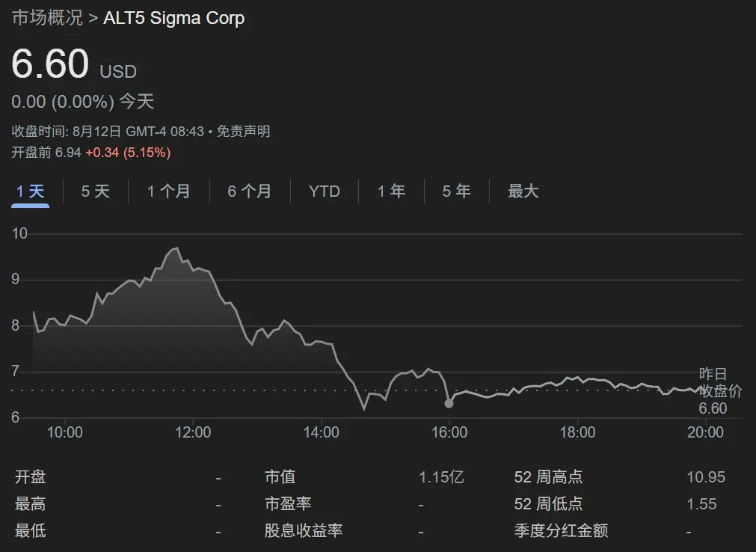Viewport: 756px width, 552px height.
Task: Show the 最大 full history tab
Action: coord(523,191)
